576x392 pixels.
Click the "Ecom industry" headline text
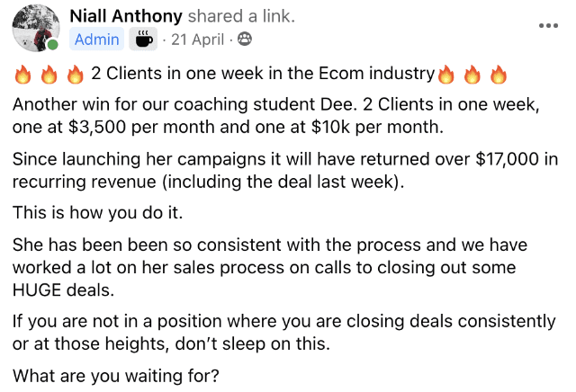point(376,73)
